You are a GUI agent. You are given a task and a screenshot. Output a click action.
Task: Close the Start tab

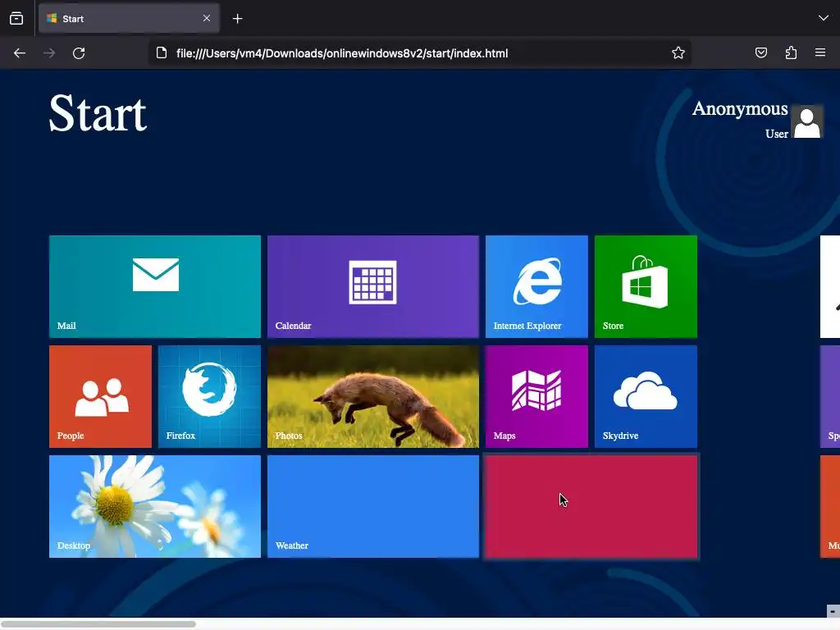tap(207, 18)
